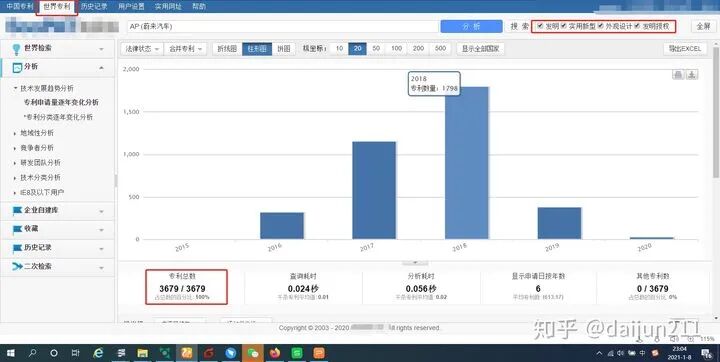Click the 分析 section chart icon
This screenshot has height=362, width=720.
coord(17,68)
